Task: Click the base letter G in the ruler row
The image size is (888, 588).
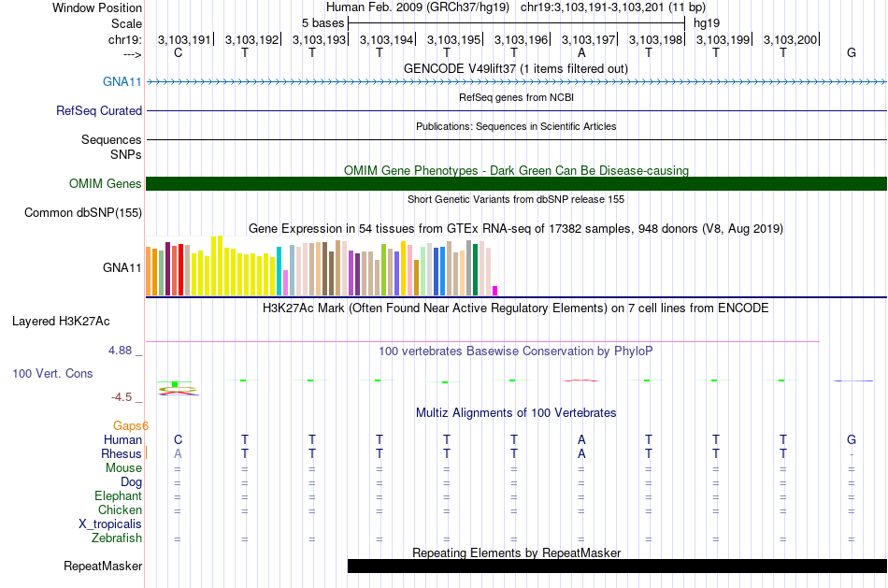Action: click(851, 52)
